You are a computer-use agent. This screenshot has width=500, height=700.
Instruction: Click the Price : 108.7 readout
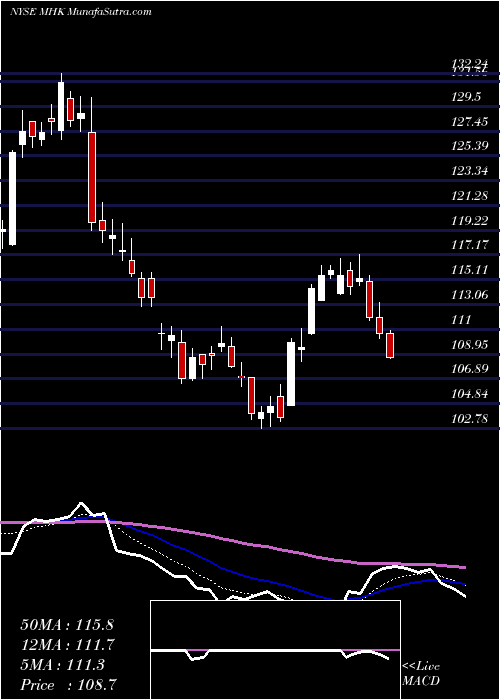[69, 685]
